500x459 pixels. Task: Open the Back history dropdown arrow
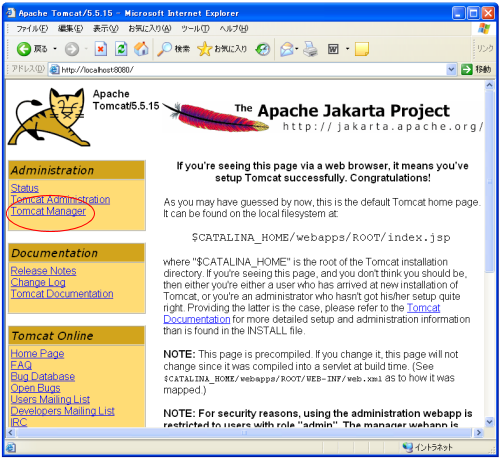(55, 49)
